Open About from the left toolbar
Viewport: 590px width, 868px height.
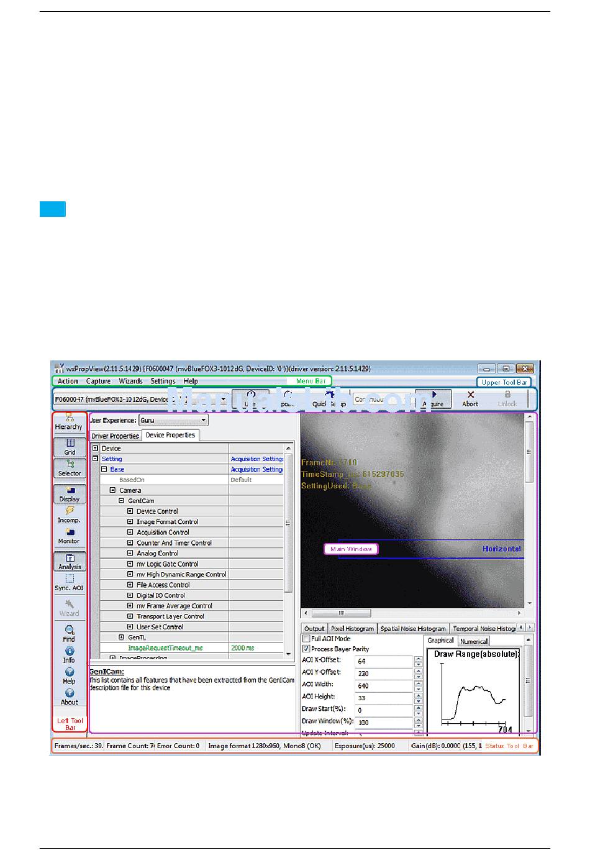pos(70,697)
